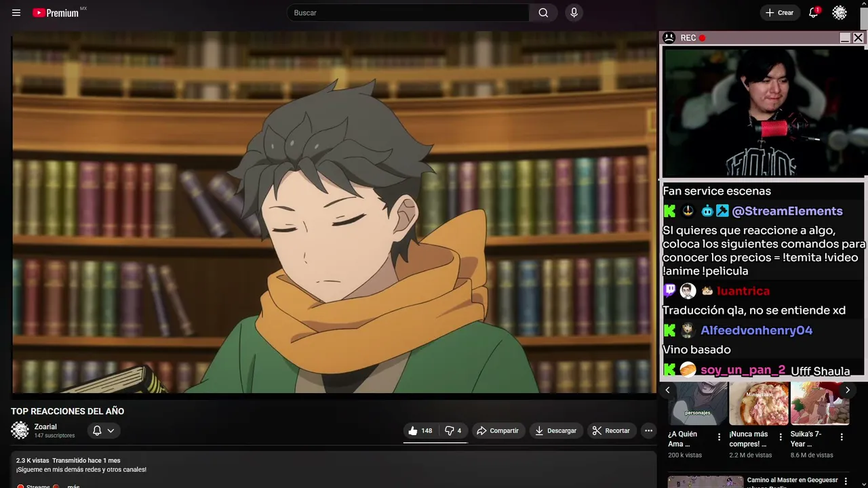Open more actions three-dot menu

click(x=648, y=430)
